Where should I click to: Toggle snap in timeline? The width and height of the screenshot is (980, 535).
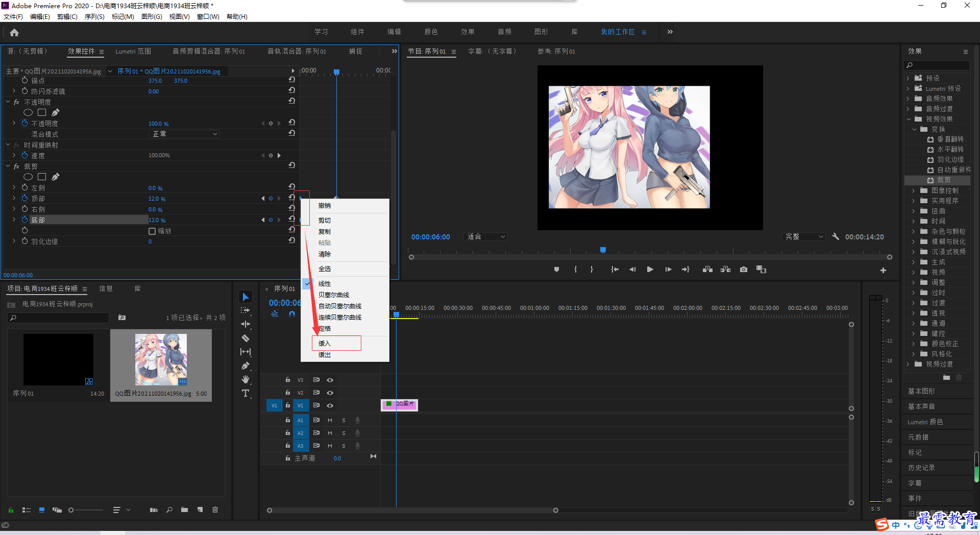pyautogui.click(x=291, y=314)
